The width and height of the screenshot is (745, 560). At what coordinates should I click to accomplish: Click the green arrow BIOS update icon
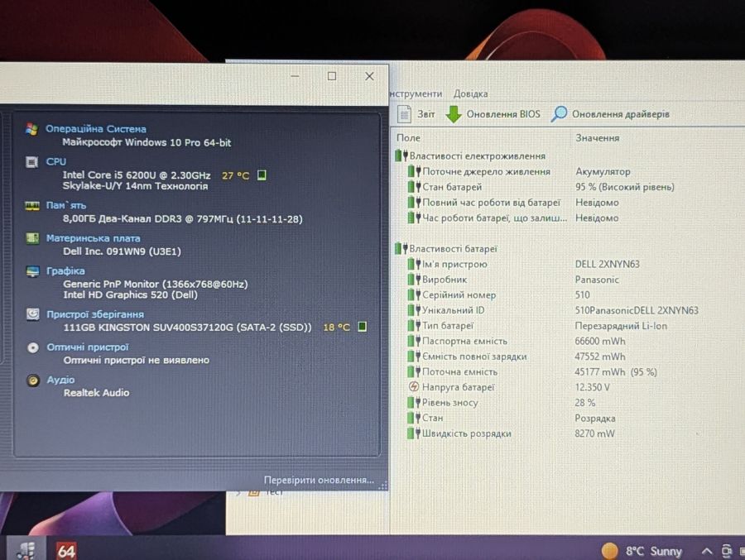coord(454,114)
